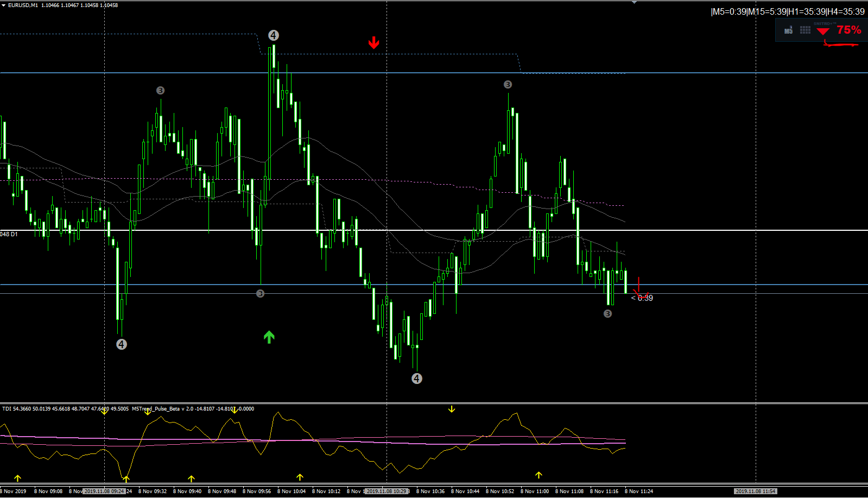The image size is (868, 498).
Task: Click the M5 timeframe icon in 5NITRO panel
Action: point(788,30)
